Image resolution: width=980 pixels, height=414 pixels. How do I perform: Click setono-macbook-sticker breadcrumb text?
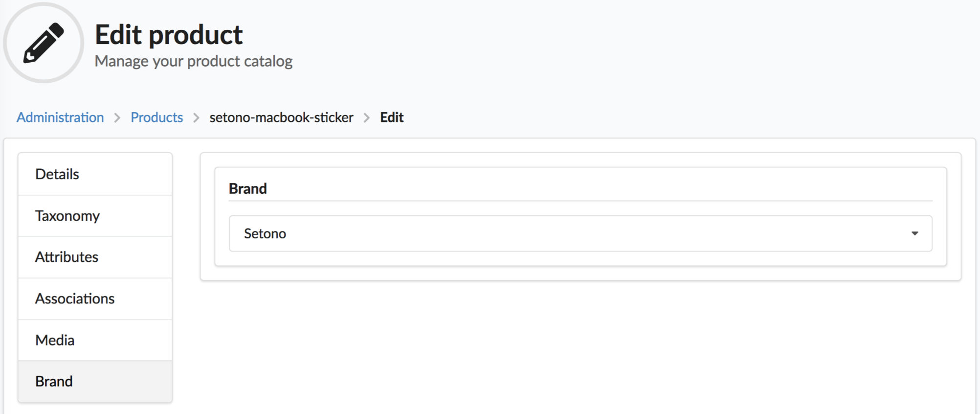[x=281, y=117]
